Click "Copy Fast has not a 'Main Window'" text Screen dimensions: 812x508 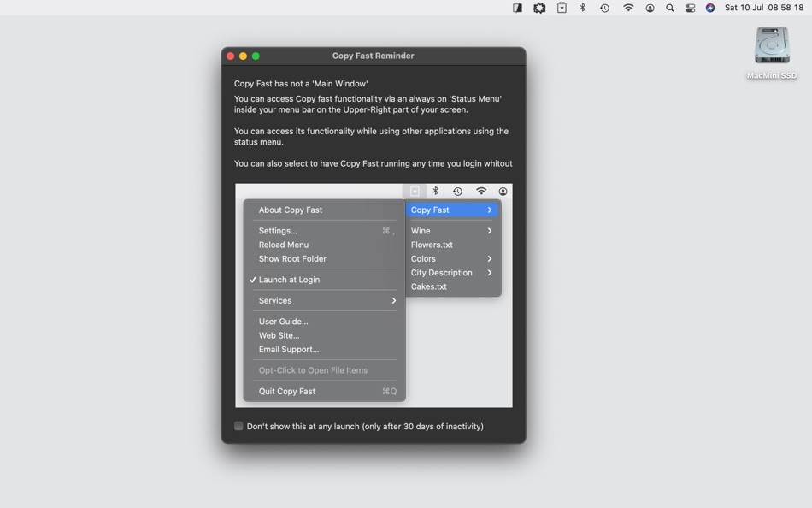point(301,84)
